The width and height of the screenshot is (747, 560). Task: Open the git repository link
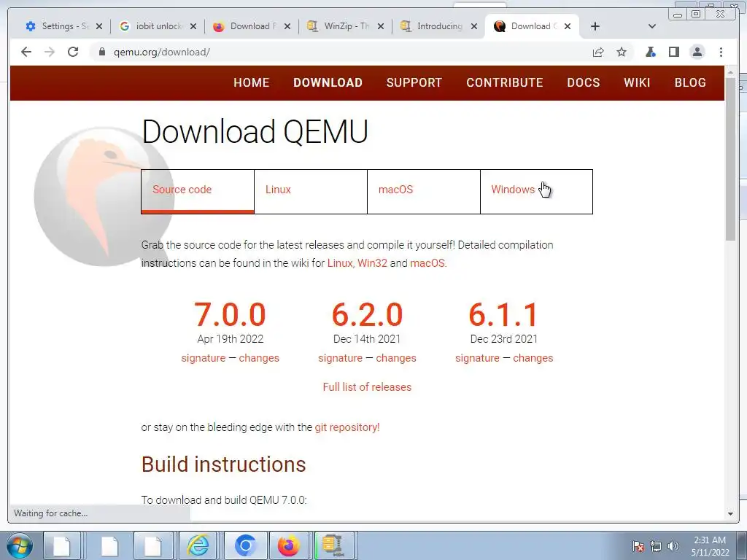347,427
